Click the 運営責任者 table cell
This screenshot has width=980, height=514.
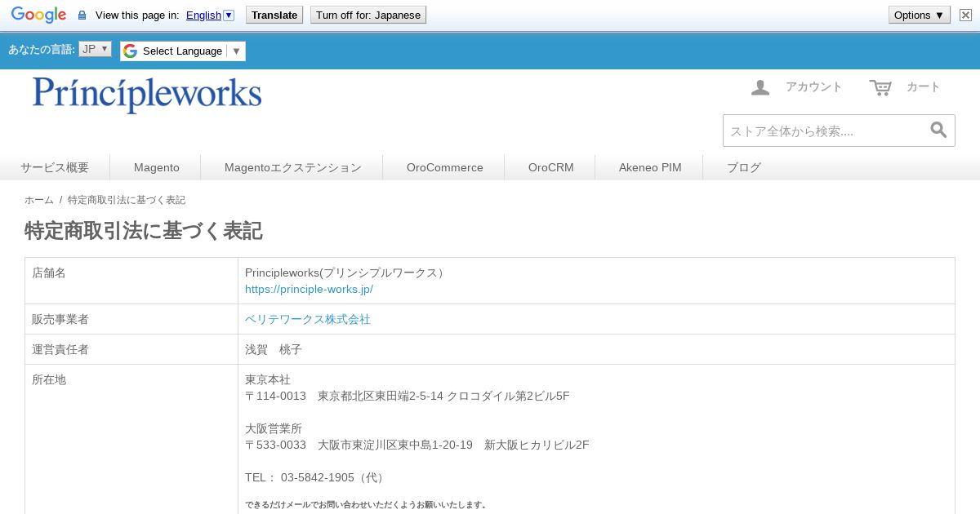pyautogui.click(x=131, y=349)
